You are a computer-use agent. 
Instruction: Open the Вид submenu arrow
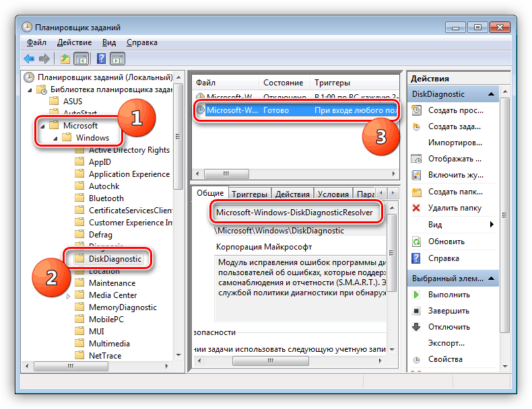pyautogui.click(x=492, y=224)
